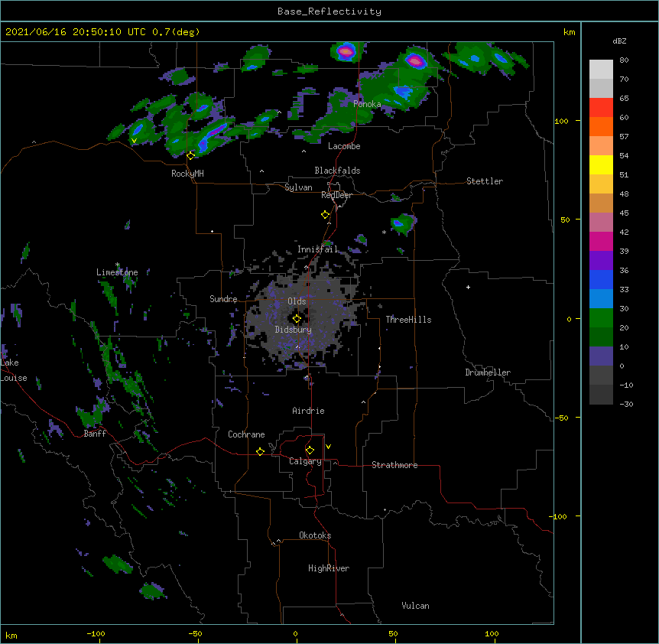Click the Drumheller city label
Image resolution: width=659 pixels, height=644 pixels.
488,372
